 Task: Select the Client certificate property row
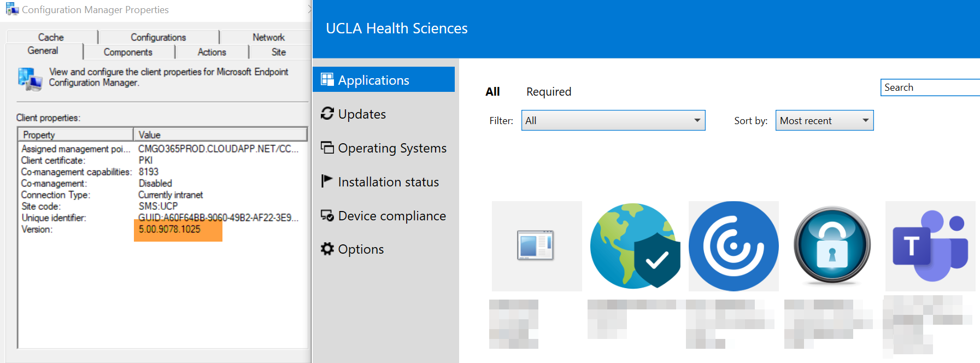(x=162, y=160)
